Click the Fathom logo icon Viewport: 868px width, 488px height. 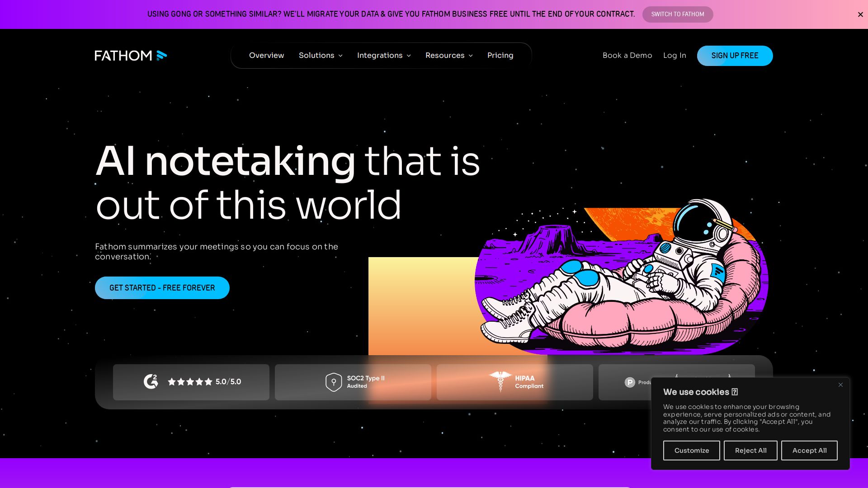point(161,56)
